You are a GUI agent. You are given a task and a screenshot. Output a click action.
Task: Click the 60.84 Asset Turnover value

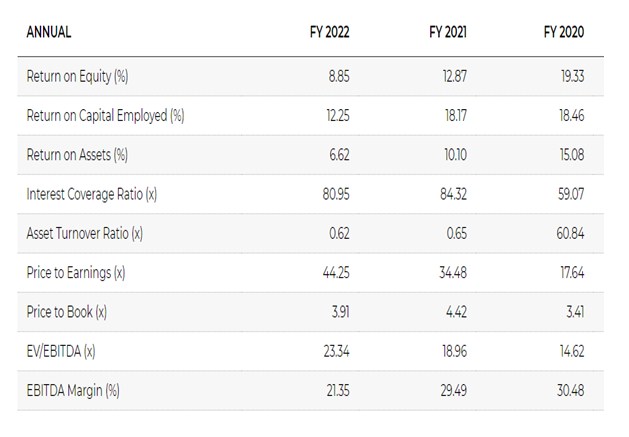click(570, 233)
